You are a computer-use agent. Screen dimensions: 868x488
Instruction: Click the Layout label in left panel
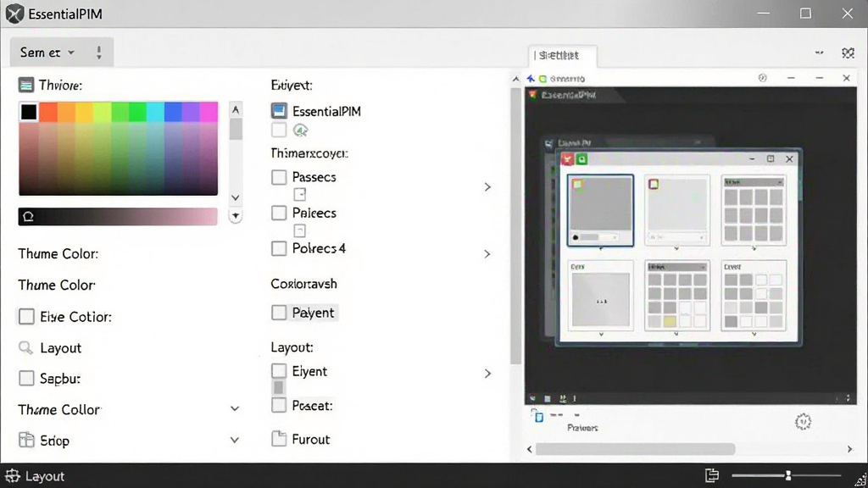click(x=61, y=348)
